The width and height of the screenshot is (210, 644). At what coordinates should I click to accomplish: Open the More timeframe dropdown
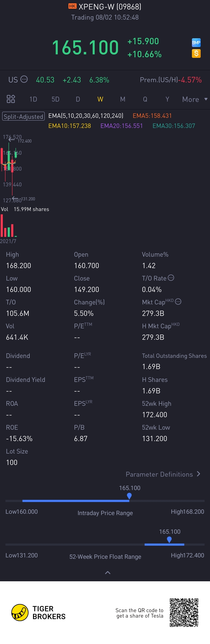194,99
